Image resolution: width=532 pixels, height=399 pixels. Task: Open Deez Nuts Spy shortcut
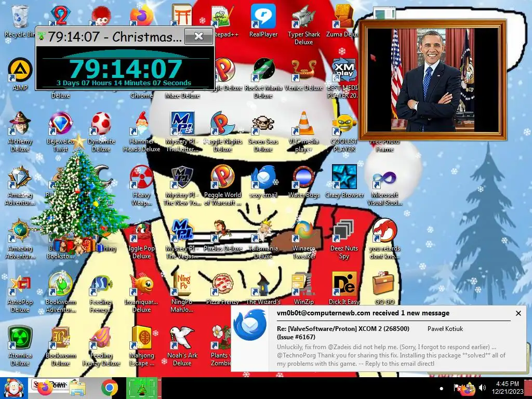click(x=344, y=240)
